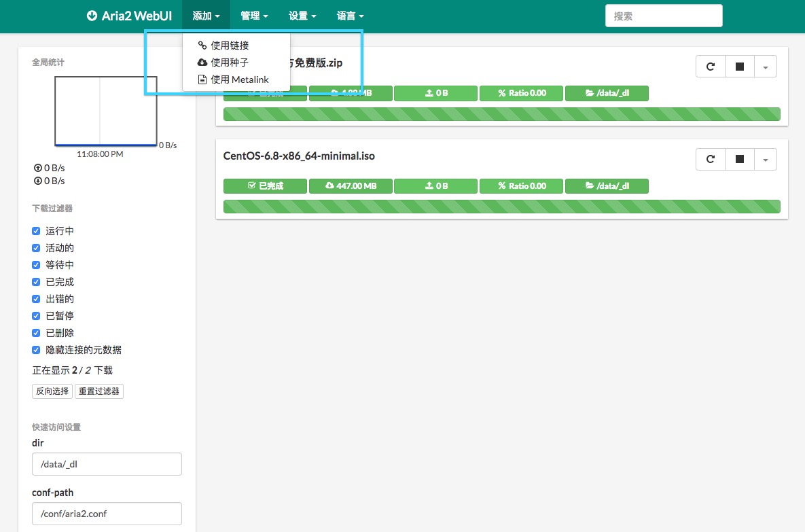Select 使用链接 from the add menu
805x532 pixels.
click(230, 46)
